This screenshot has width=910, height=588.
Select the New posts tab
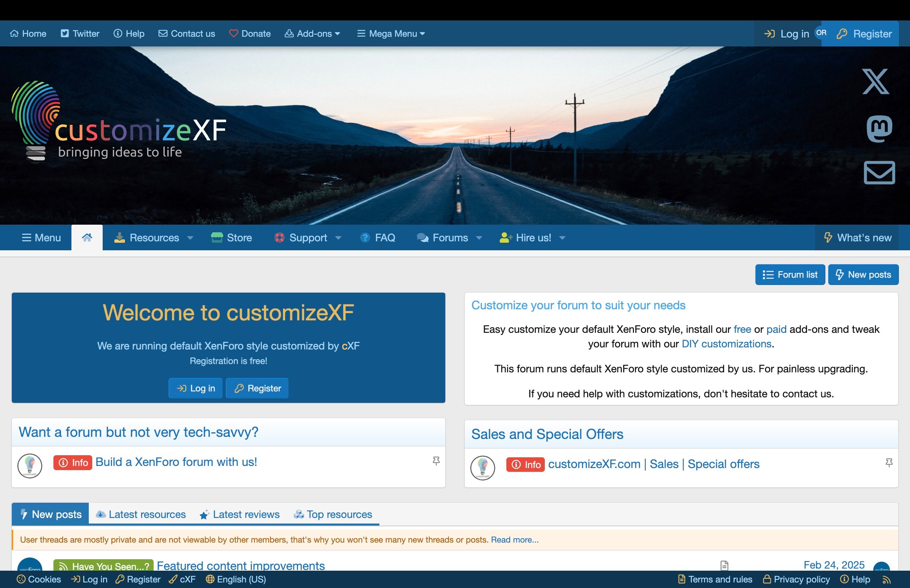click(x=50, y=514)
